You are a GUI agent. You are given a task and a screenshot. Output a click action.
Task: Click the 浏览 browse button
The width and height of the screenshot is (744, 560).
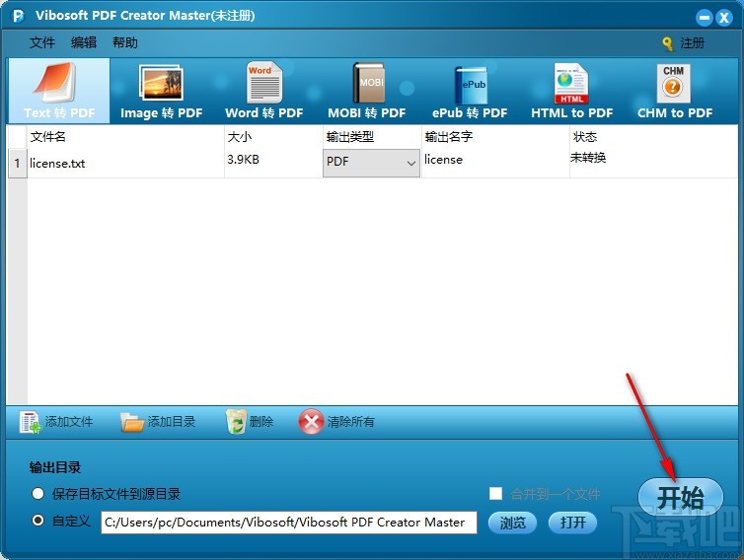click(x=512, y=523)
